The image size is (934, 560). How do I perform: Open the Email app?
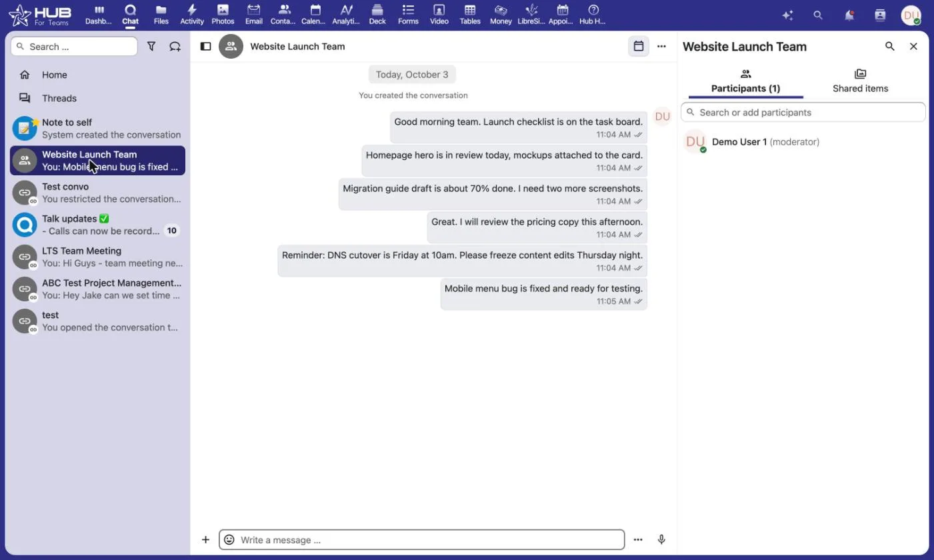pyautogui.click(x=253, y=15)
